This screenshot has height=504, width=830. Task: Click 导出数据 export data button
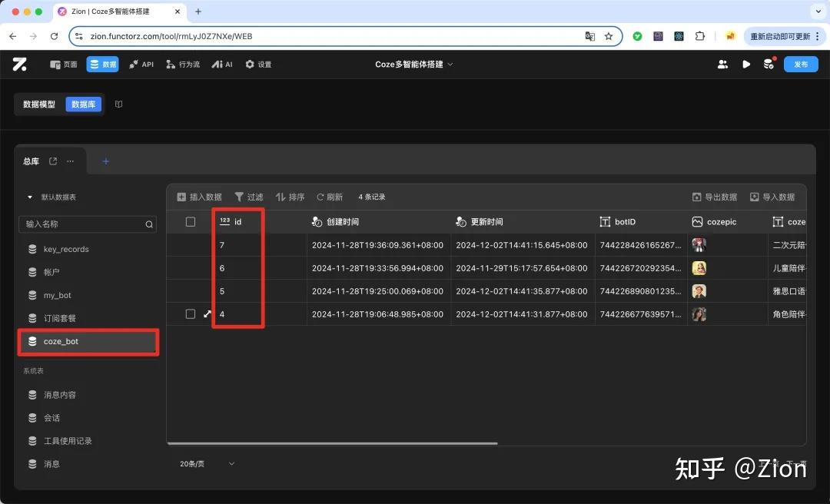715,197
